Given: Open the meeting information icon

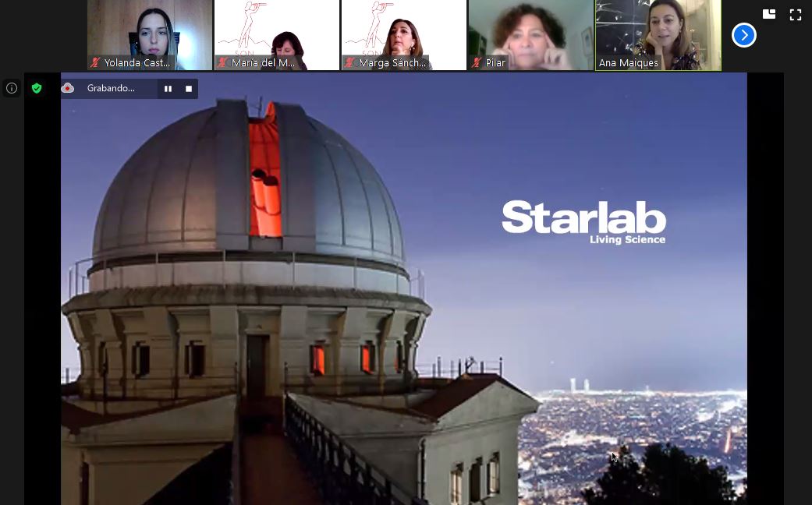Looking at the screenshot, I should coord(12,89).
